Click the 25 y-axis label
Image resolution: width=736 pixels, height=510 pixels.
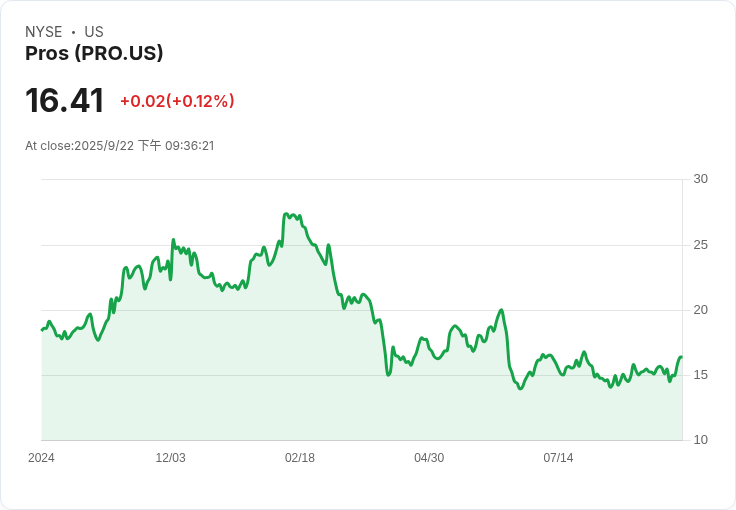click(700, 245)
